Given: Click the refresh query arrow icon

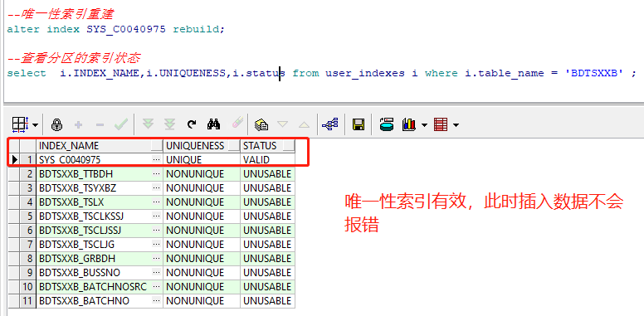Looking at the screenshot, I should (x=192, y=124).
